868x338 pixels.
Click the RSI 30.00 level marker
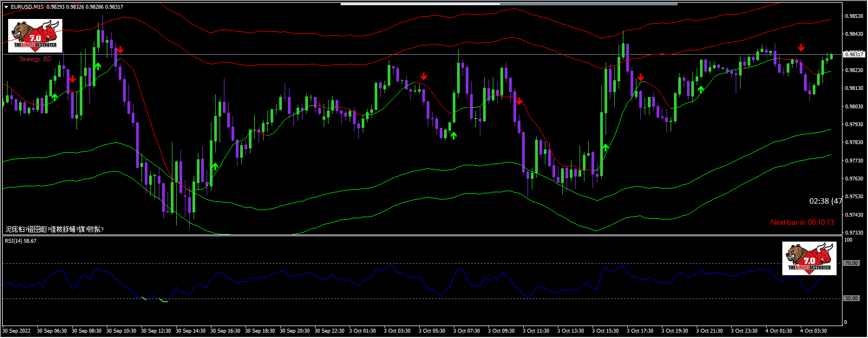[851, 298]
